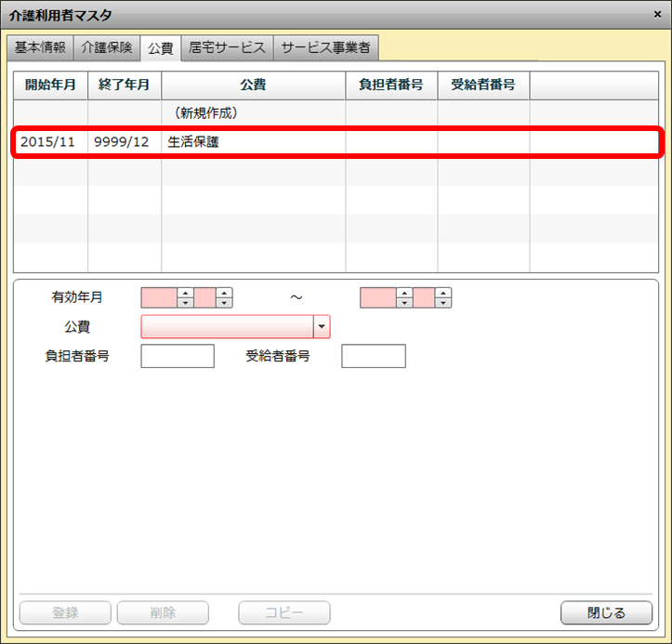Select the (新規作成) row in the table
This screenshot has height=644, width=672.
click(206, 112)
